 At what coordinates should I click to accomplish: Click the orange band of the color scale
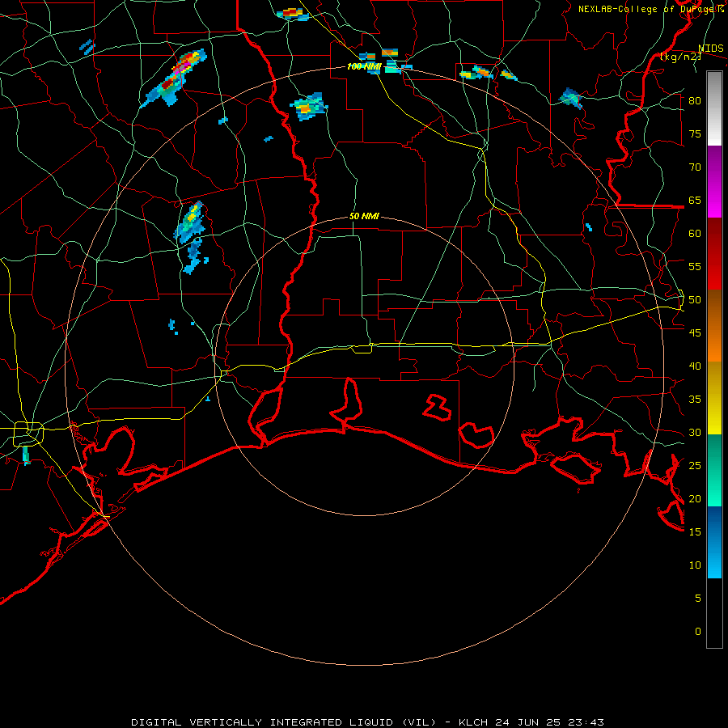tap(714, 325)
